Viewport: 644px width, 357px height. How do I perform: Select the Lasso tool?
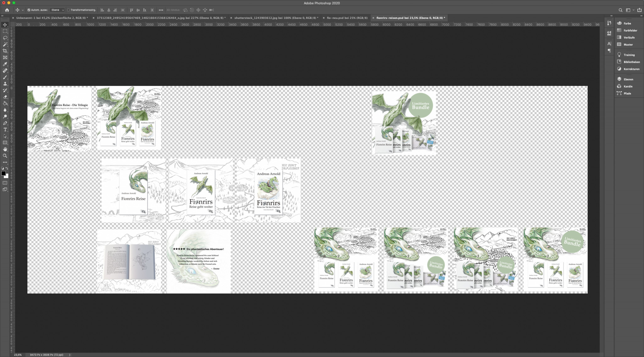coord(5,38)
